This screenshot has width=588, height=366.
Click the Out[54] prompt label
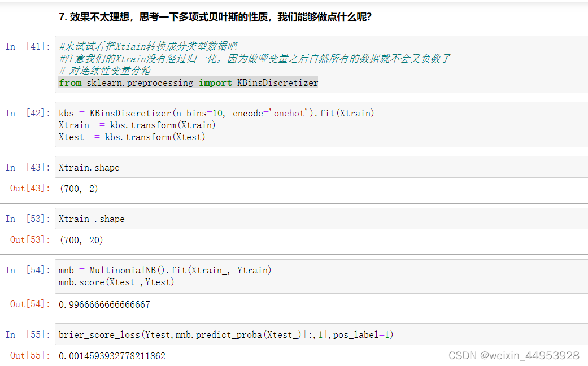click(30, 304)
